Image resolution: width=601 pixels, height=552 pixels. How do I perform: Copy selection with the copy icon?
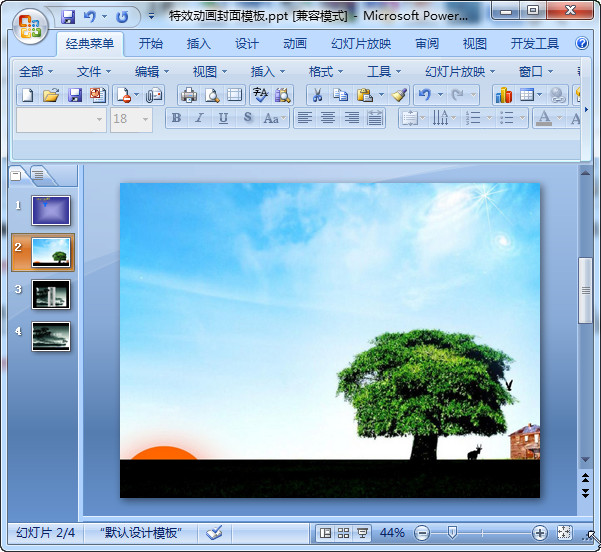click(340, 95)
